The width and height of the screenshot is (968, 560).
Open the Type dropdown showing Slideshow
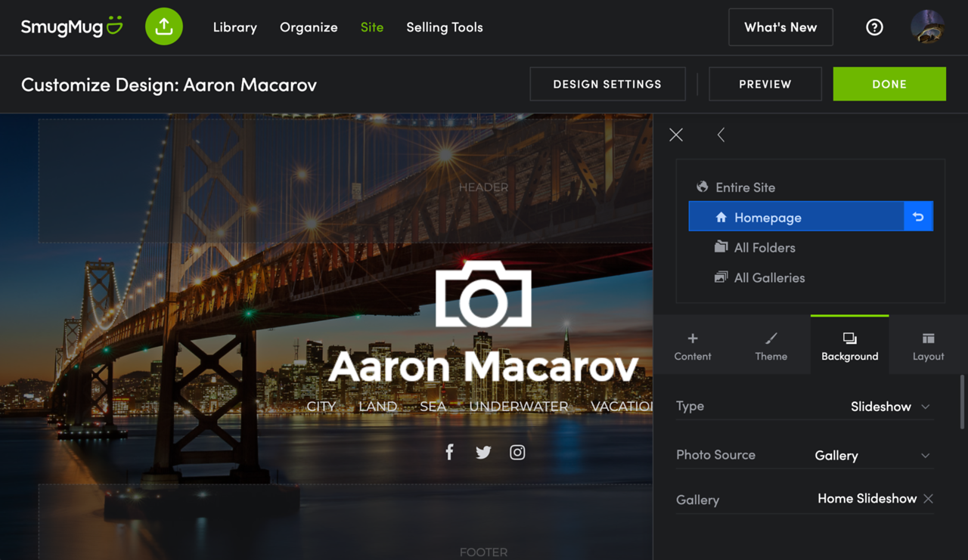(890, 407)
